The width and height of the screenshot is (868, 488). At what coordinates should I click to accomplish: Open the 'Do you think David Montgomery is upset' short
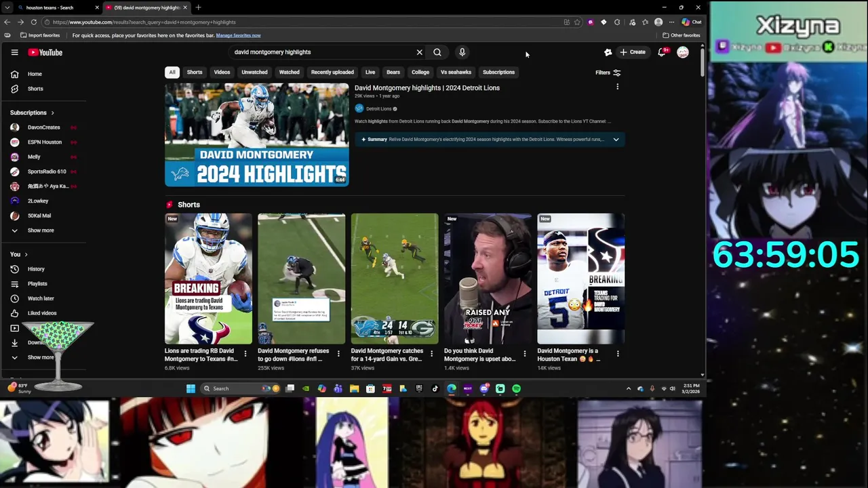488,279
